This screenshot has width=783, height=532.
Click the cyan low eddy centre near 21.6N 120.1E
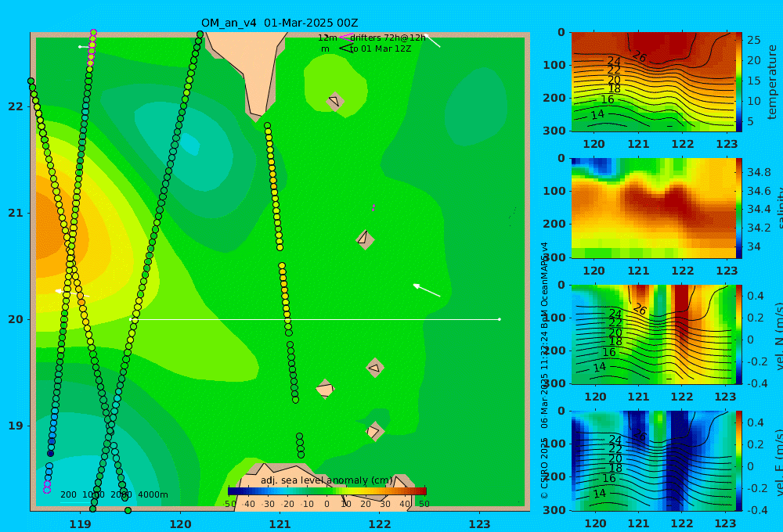190,144
